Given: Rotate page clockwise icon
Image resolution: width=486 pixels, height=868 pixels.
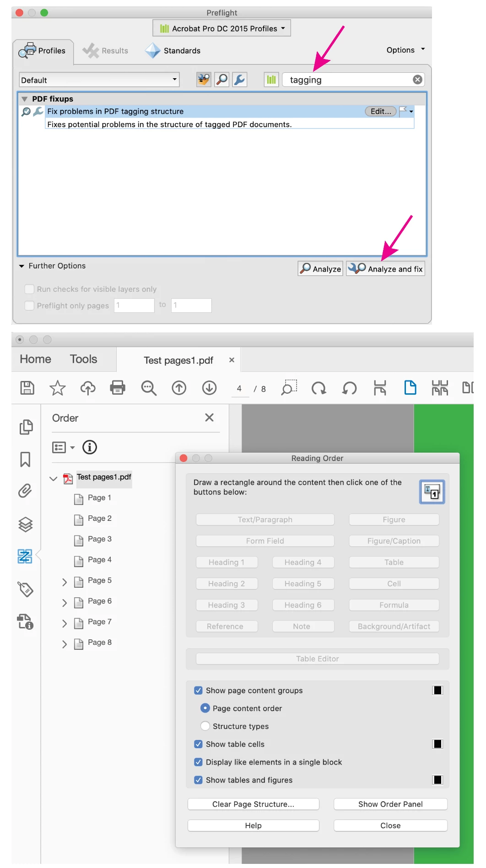Looking at the screenshot, I should pyautogui.click(x=319, y=388).
